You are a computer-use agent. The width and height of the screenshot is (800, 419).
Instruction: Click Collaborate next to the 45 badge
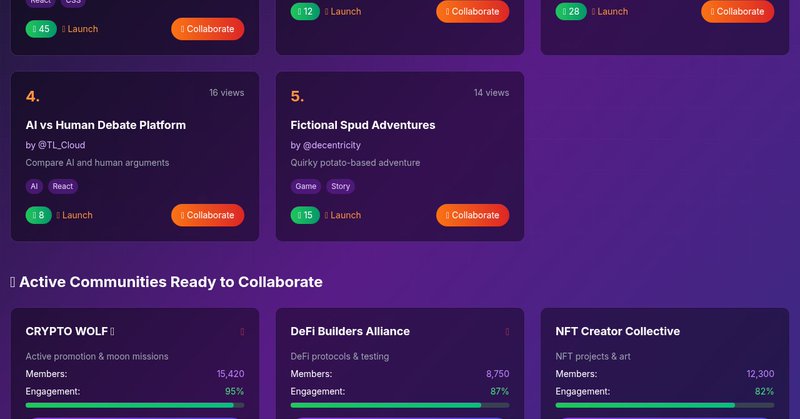point(208,29)
